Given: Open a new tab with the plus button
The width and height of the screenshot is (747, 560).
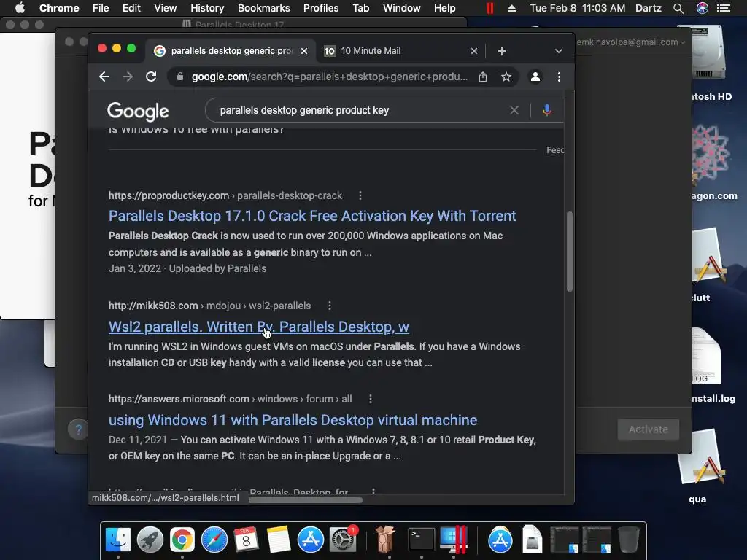Looking at the screenshot, I should [x=502, y=51].
